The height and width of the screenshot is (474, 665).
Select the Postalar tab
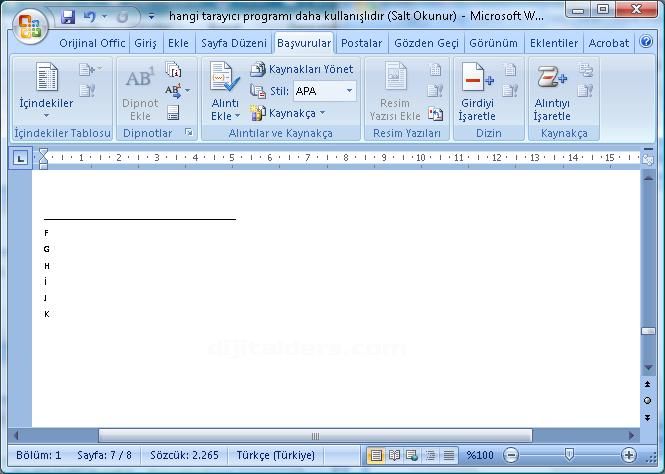coord(361,43)
